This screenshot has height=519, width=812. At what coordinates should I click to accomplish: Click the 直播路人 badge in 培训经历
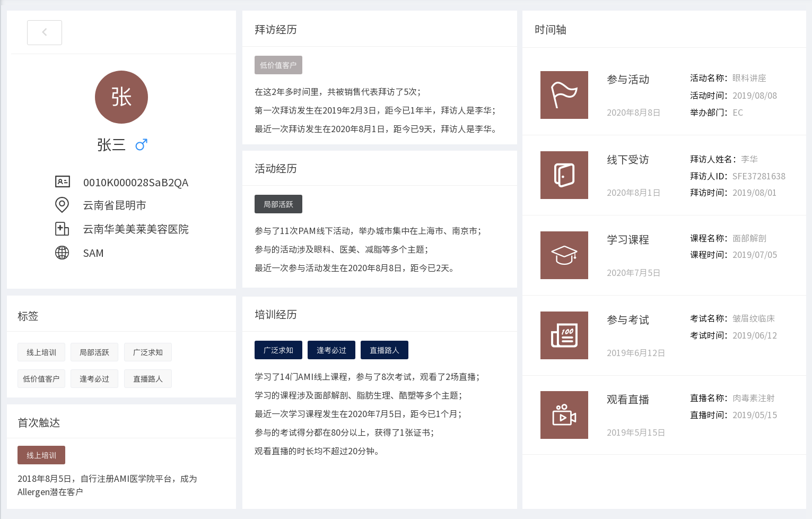pos(385,350)
